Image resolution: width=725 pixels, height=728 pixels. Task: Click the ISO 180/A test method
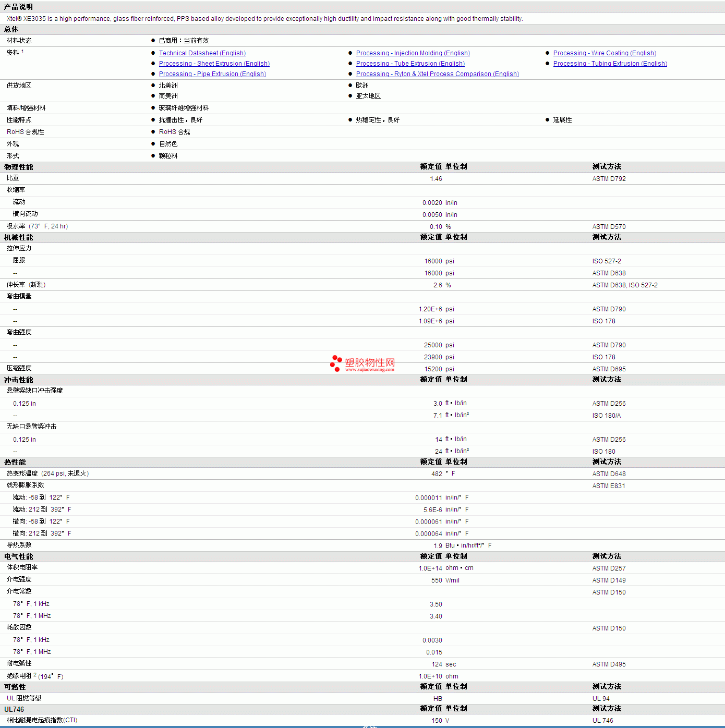coord(607,416)
